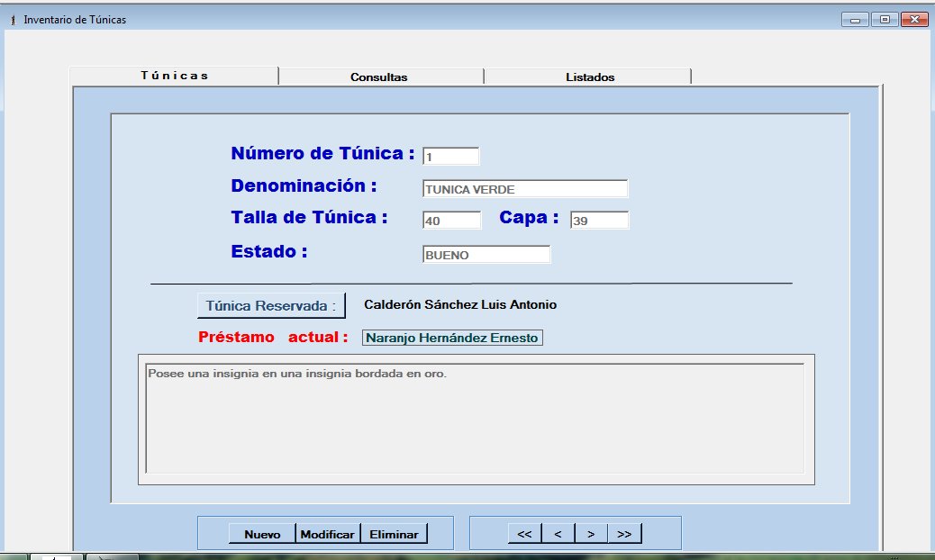This screenshot has height=560, width=935.
Task: Switch to the Túnicas tab
Action: (x=175, y=76)
